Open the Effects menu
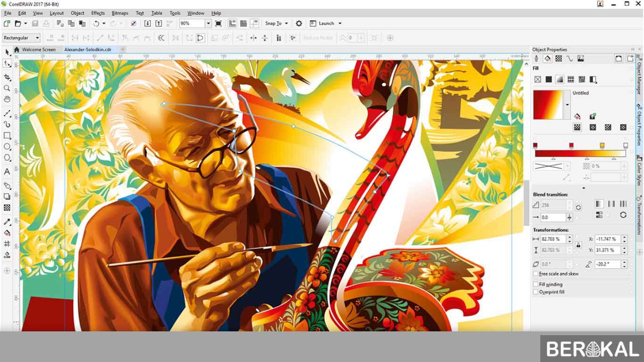Viewport: 644px width, 362px height. click(98, 13)
